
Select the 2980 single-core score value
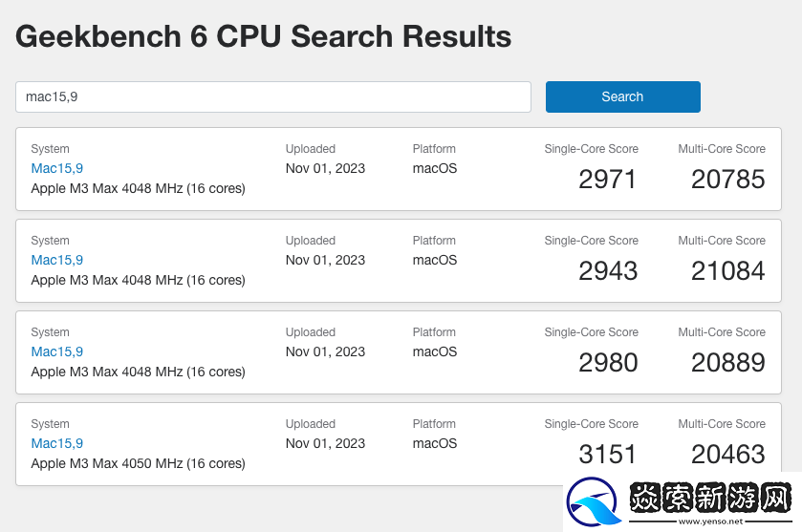click(608, 362)
